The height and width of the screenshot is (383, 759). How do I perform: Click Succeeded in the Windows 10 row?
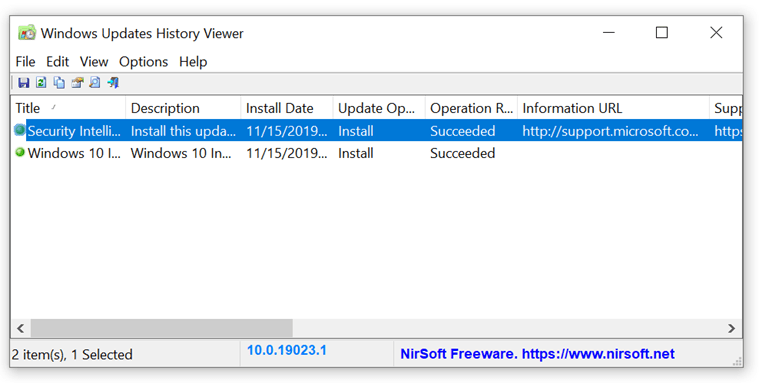[x=463, y=153]
